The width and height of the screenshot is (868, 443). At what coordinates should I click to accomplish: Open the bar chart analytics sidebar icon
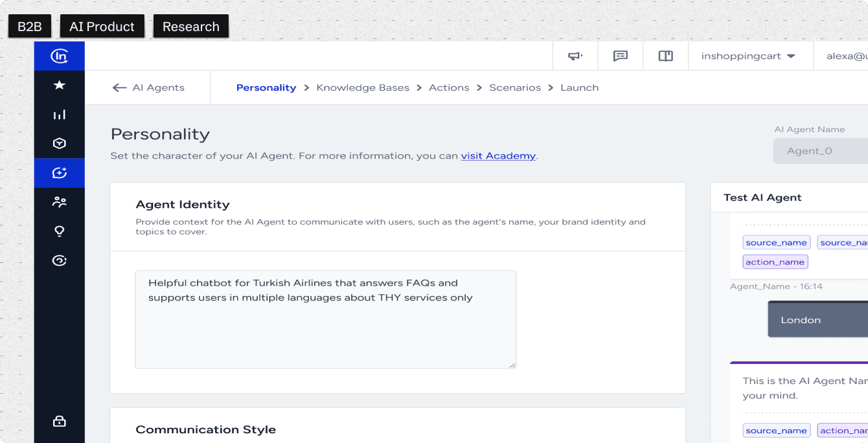coord(60,115)
